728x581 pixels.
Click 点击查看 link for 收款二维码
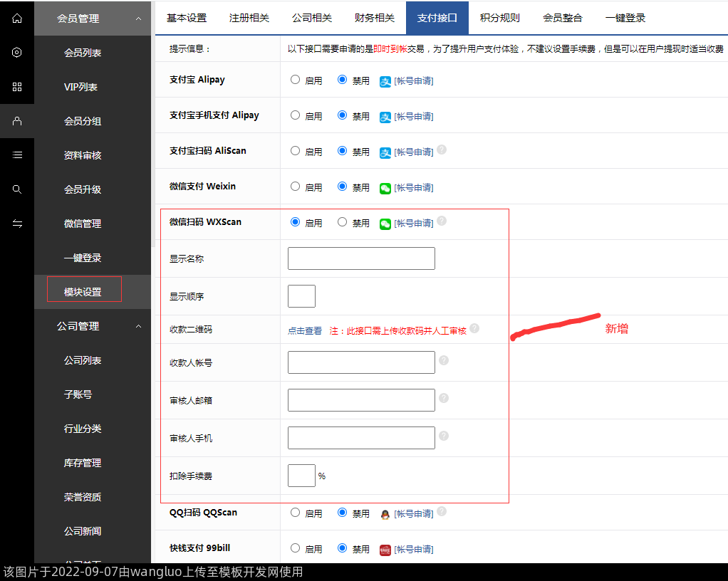305,331
